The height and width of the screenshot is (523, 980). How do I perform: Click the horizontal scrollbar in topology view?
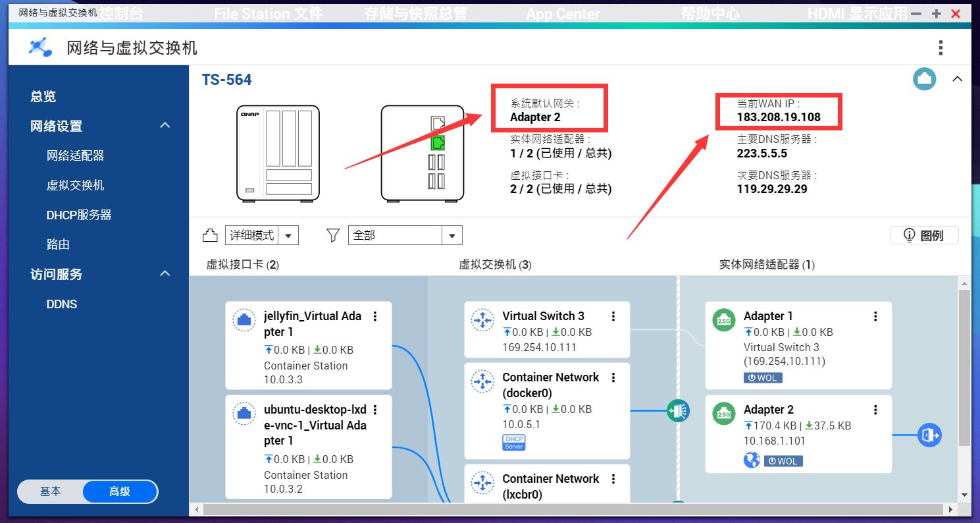(573, 509)
